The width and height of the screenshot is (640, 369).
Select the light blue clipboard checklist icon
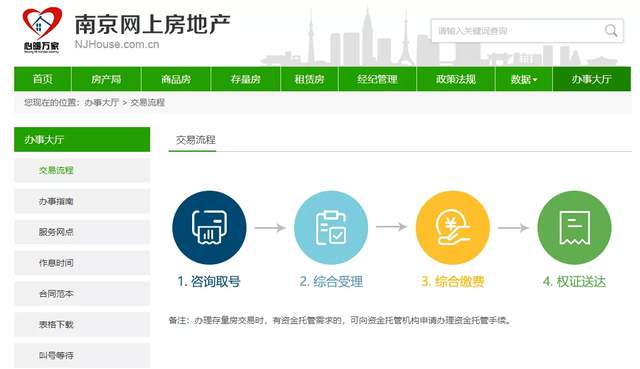[331, 227]
